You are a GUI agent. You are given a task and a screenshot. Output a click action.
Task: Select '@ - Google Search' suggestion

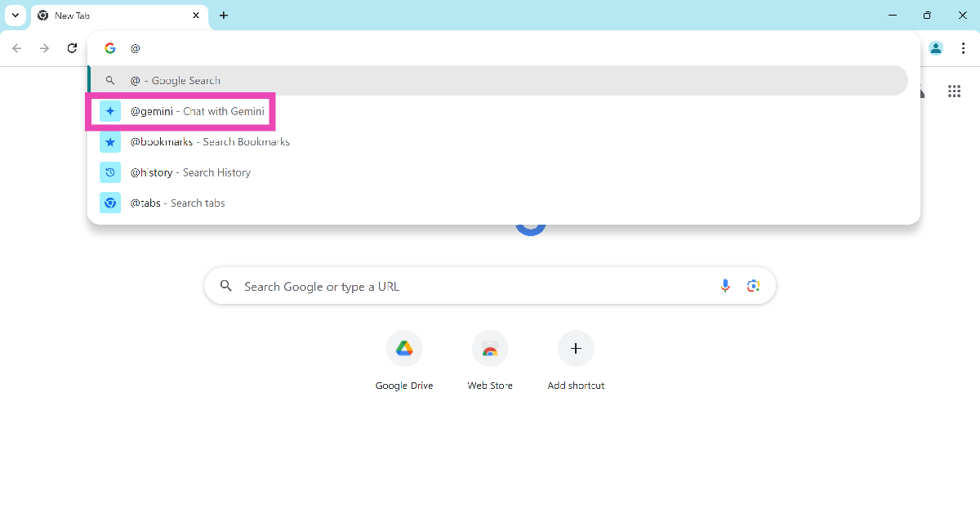[x=497, y=81]
